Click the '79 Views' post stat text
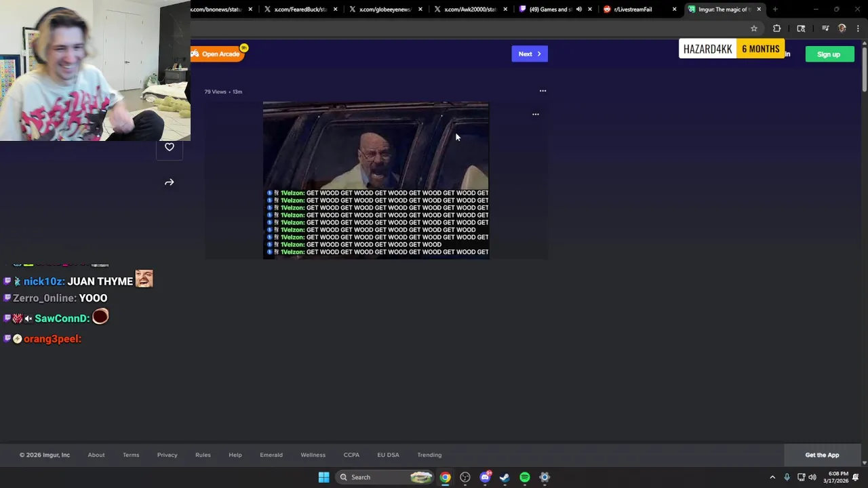Viewport: 868px width, 488px height. click(x=215, y=91)
